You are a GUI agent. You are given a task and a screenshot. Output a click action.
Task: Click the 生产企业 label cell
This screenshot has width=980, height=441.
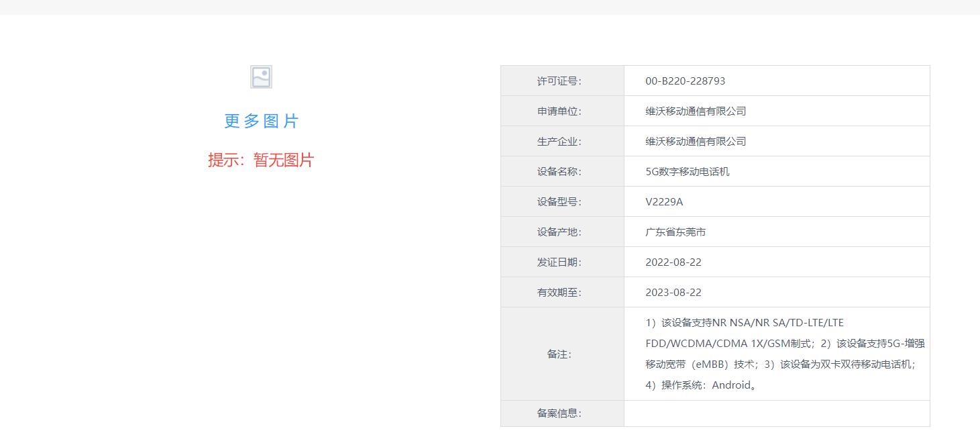point(562,141)
